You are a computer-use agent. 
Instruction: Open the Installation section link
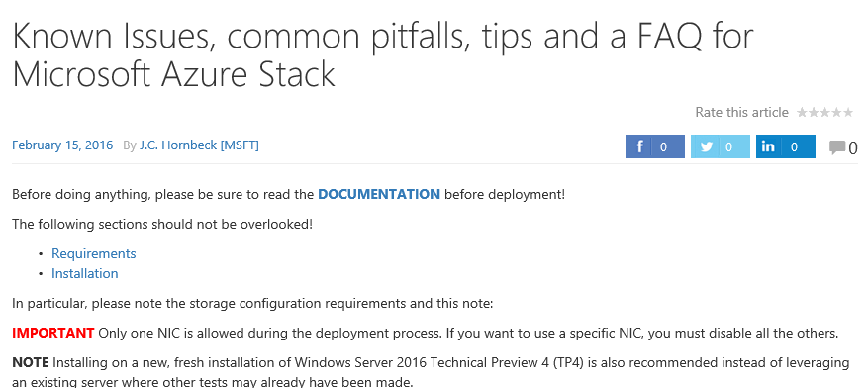click(85, 273)
